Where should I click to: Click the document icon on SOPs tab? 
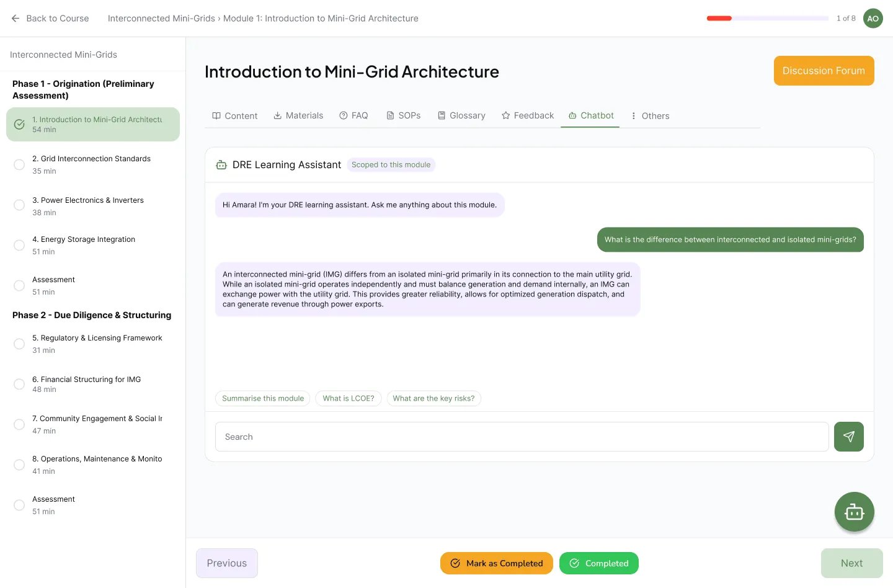tap(391, 115)
